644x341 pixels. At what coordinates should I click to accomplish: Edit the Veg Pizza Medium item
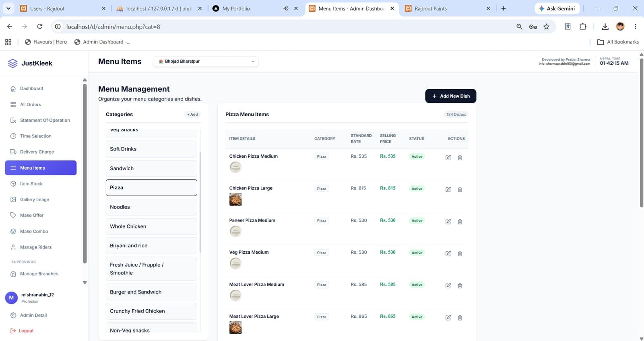[x=448, y=253]
